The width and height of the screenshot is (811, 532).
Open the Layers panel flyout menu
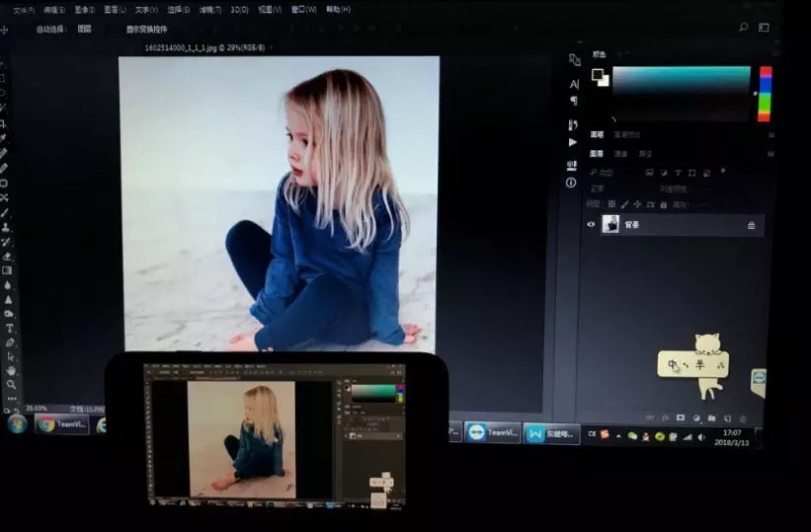[x=770, y=154]
